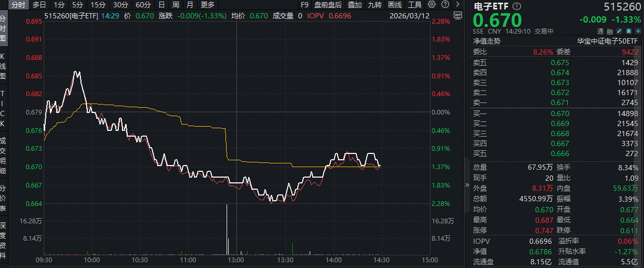Click the WP screen icon above chart
This screenshot has width=644, height=268.
(457, 16)
